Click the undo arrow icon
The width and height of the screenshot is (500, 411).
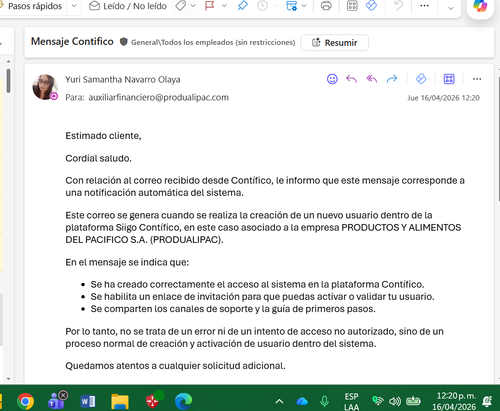tap(398, 6)
